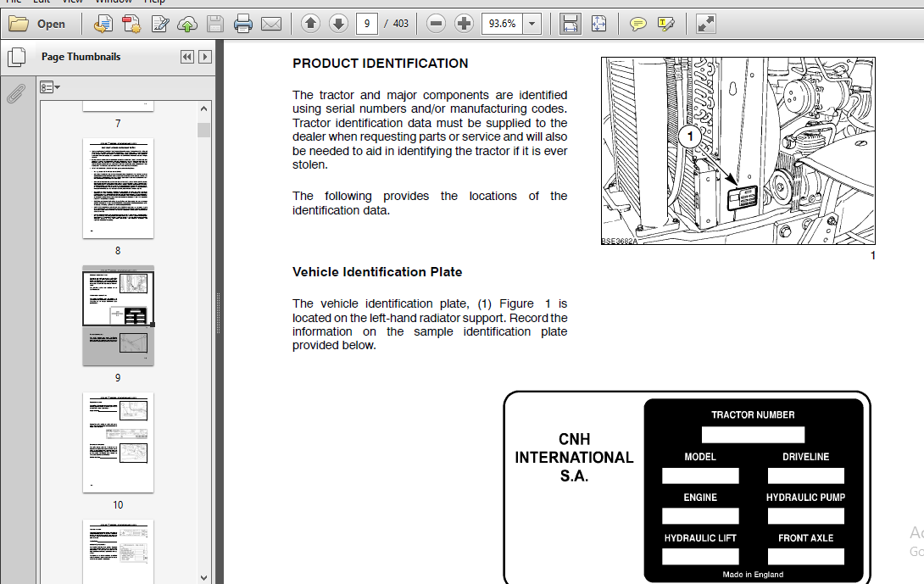Click the Save floppy disk icon
Viewport: 924px width, 584px height.
(x=215, y=25)
